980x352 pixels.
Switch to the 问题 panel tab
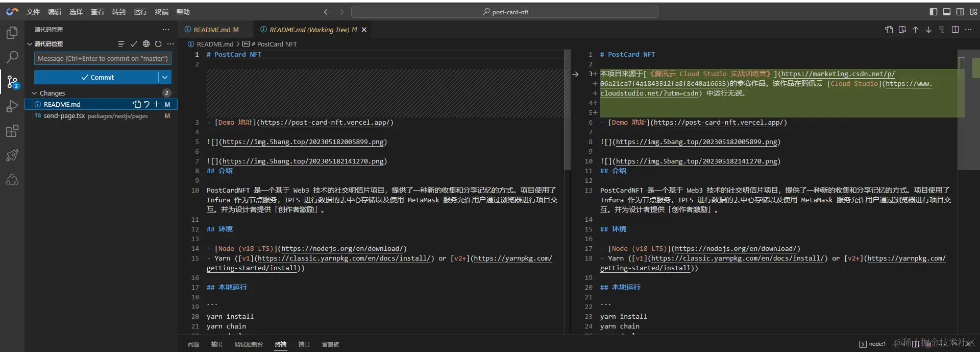pos(193,344)
